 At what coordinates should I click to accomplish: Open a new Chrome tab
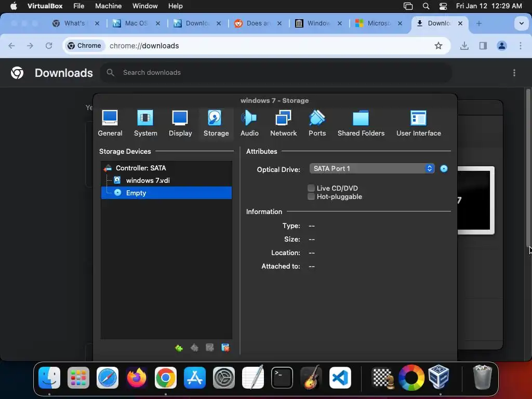coord(478,23)
